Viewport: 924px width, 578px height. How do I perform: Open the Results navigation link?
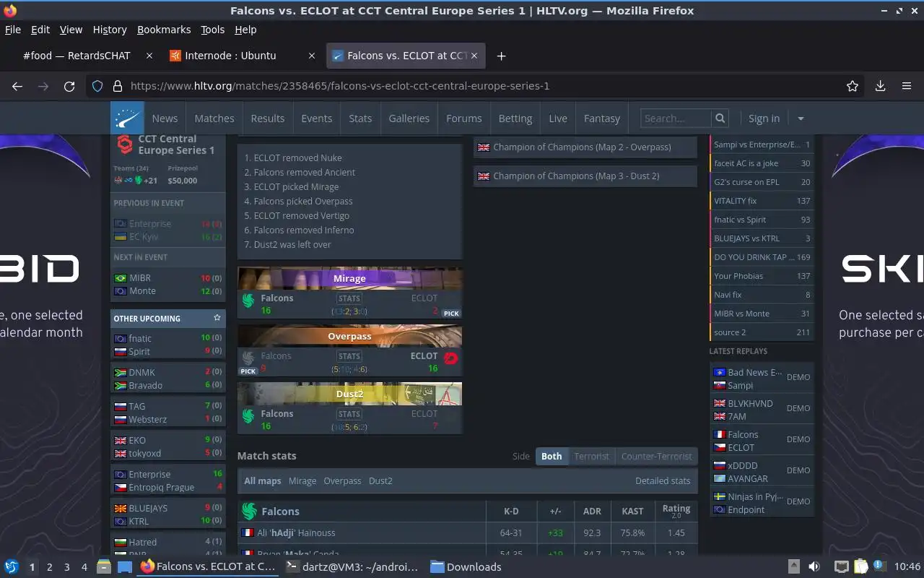tap(268, 118)
